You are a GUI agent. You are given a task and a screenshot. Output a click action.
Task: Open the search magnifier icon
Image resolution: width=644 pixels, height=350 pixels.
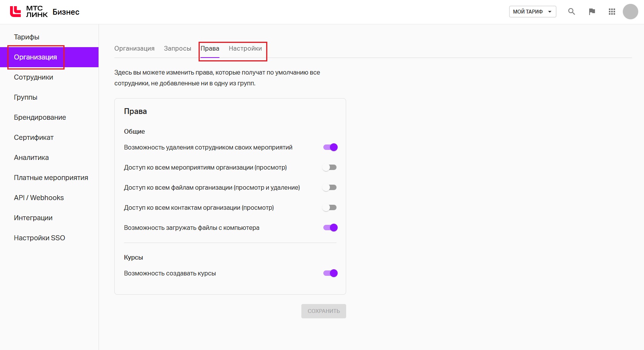tap(571, 12)
